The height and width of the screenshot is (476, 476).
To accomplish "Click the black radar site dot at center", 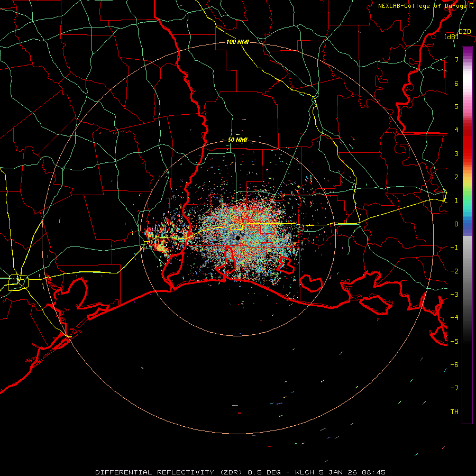I will pos(237,237).
